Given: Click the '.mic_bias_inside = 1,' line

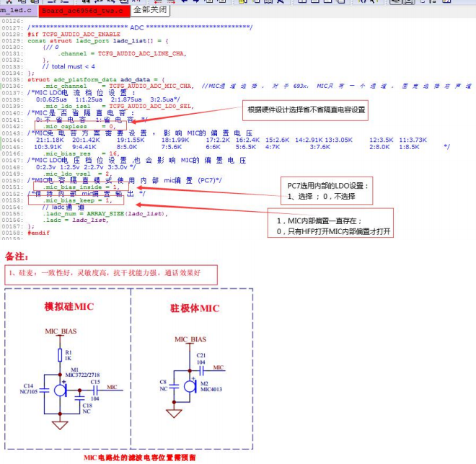Looking at the screenshot, I should tap(81, 187).
